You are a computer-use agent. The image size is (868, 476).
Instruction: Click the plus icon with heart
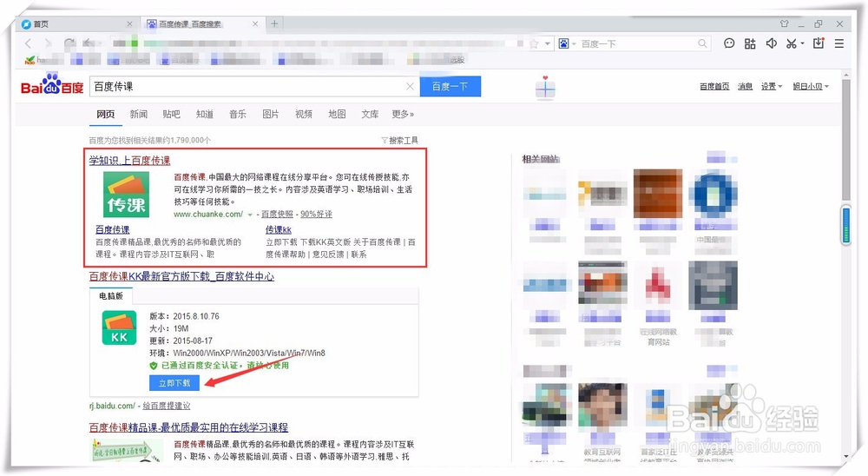pyautogui.click(x=545, y=88)
